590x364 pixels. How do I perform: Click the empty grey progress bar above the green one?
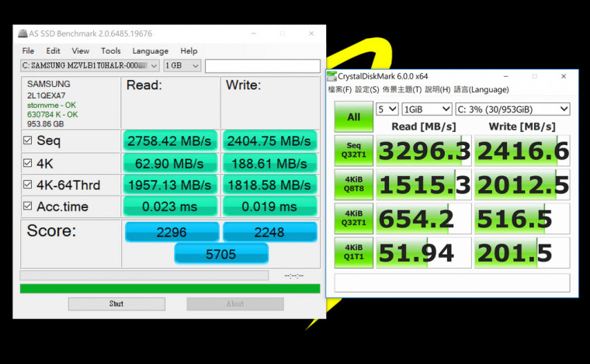pos(144,276)
